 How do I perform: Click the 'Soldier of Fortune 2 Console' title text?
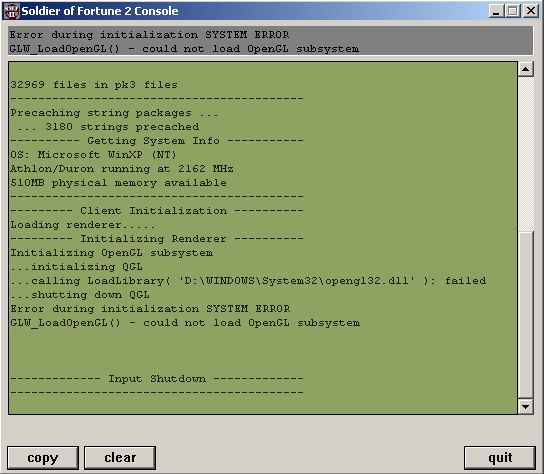pyautogui.click(x=100, y=11)
